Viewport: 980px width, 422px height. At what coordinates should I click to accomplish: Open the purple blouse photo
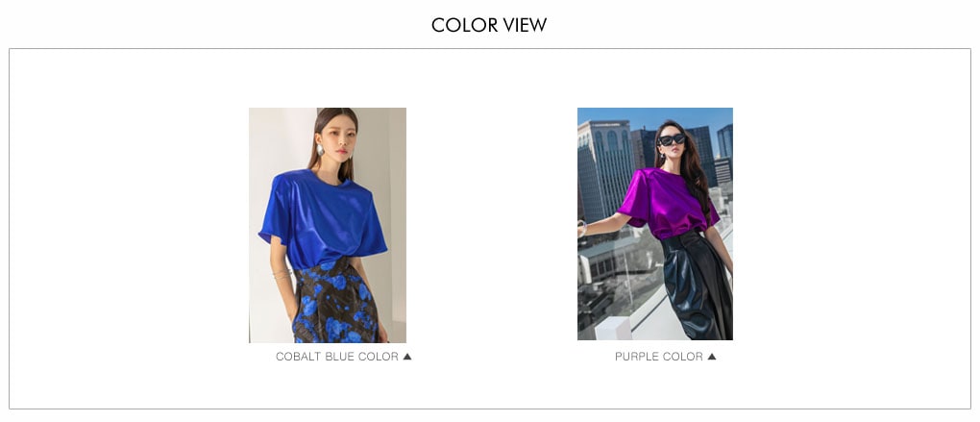pyautogui.click(x=655, y=224)
